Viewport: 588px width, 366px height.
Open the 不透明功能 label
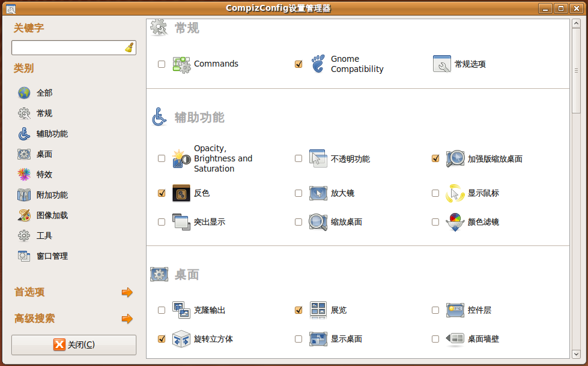click(350, 159)
